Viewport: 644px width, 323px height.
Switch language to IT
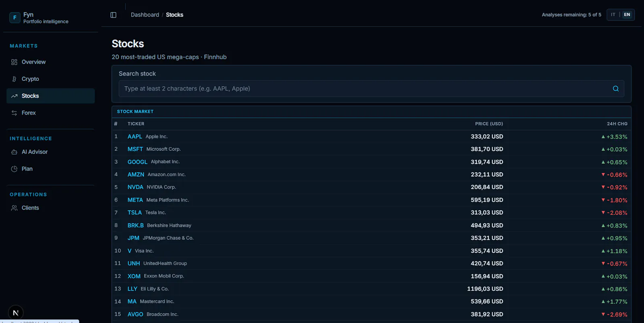[x=613, y=14]
